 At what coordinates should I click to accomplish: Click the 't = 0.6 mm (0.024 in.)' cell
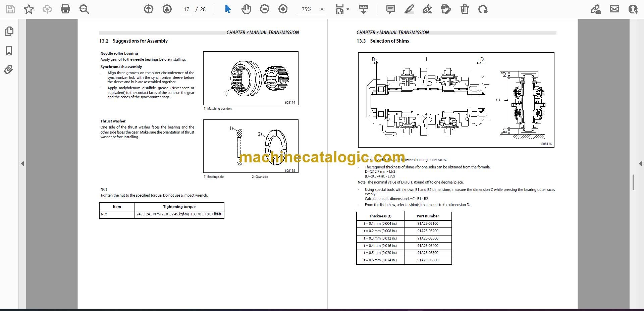(380, 260)
